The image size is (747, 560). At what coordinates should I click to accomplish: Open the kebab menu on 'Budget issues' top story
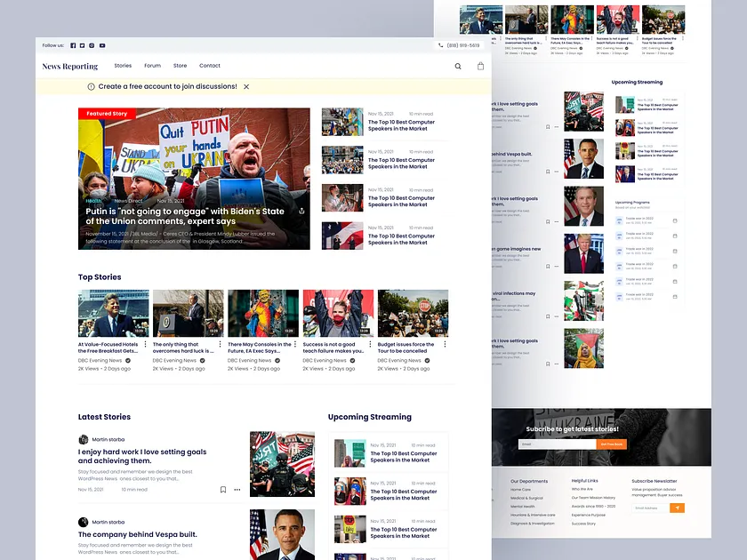click(x=445, y=346)
